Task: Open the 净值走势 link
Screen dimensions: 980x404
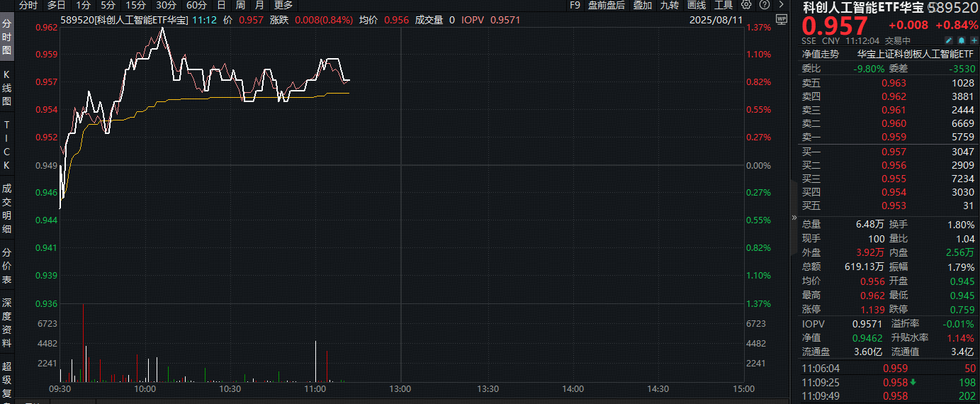Action: [x=820, y=54]
